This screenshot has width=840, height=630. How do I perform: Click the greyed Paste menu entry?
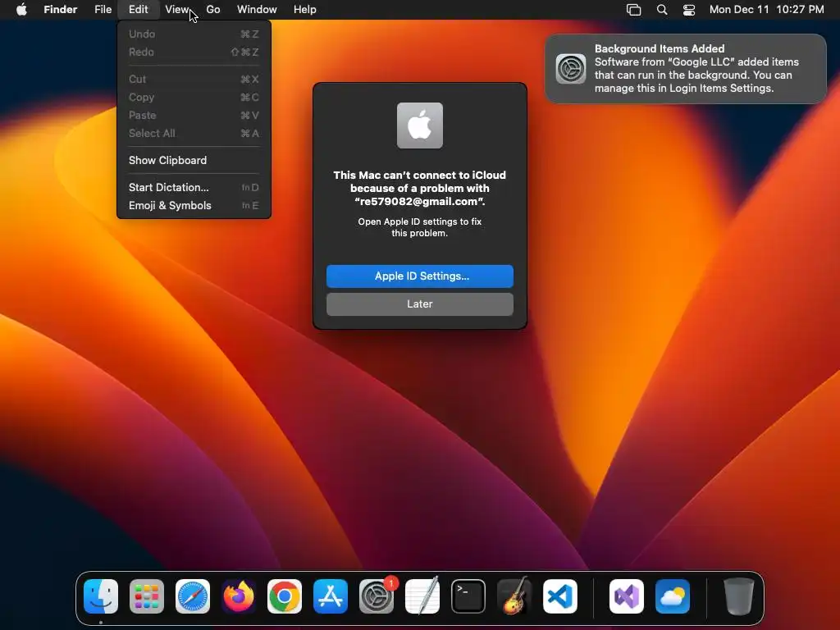point(194,115)
